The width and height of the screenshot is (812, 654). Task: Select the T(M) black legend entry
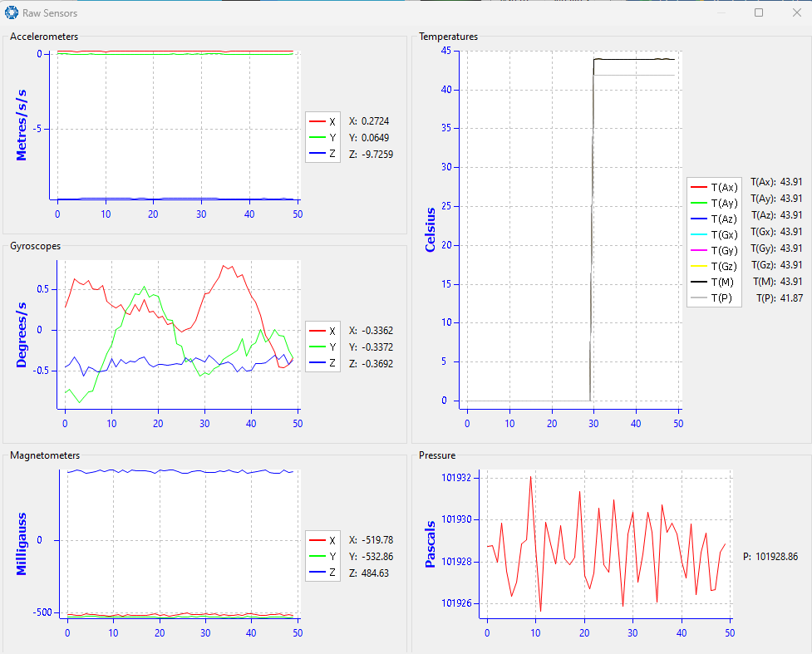coord(703,282)
